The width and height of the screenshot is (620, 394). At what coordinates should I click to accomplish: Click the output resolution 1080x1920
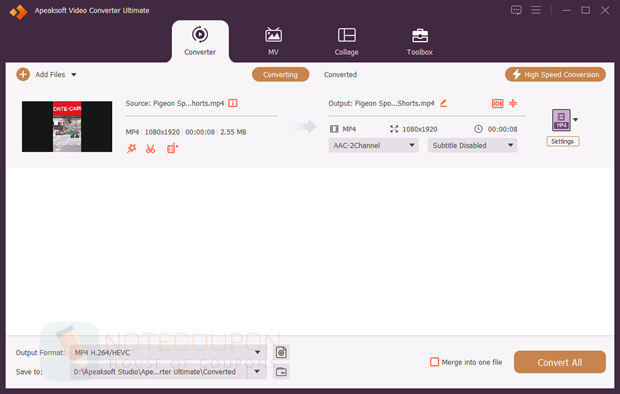420,129
